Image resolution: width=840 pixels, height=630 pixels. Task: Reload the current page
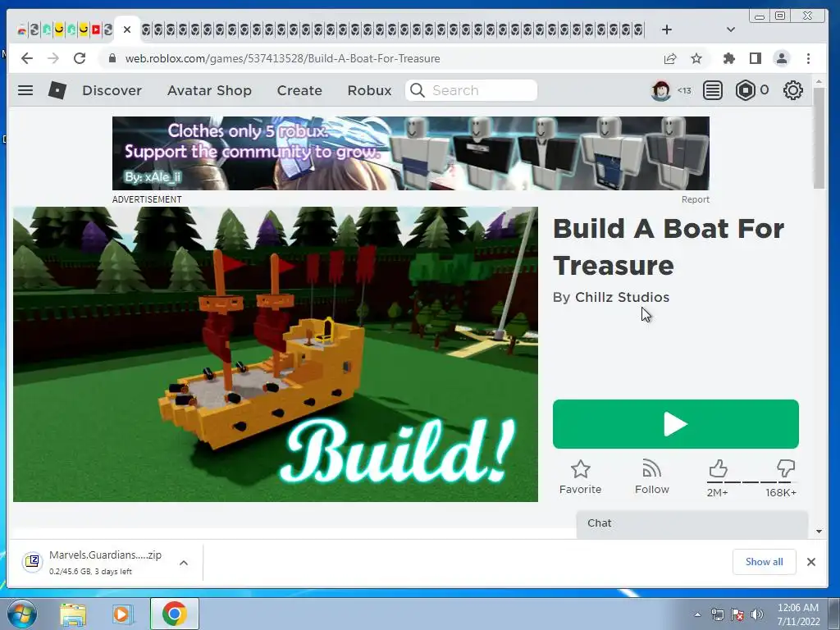coord(80,58)
